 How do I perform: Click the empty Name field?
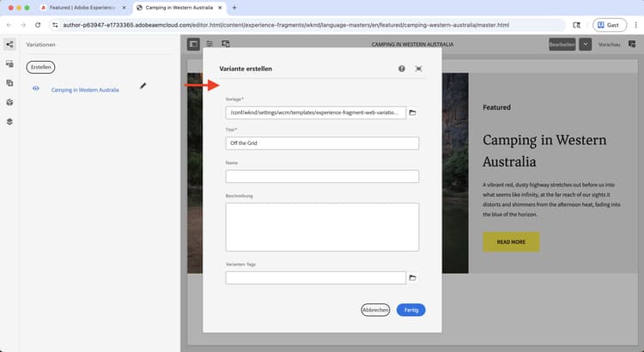click(x=322, y=176)
